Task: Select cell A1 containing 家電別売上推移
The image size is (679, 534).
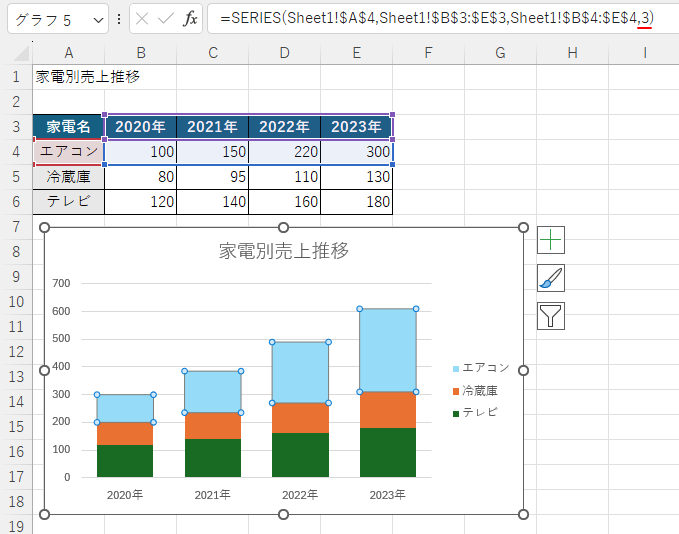Action: [x=68, y=77]
